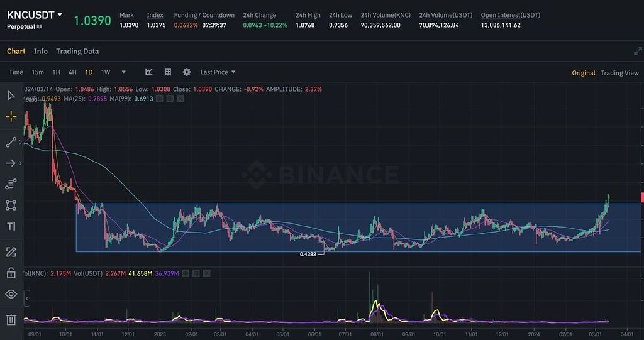Remove the MA indicator with X
The image size is (644, 340).
tap(180, 99)
